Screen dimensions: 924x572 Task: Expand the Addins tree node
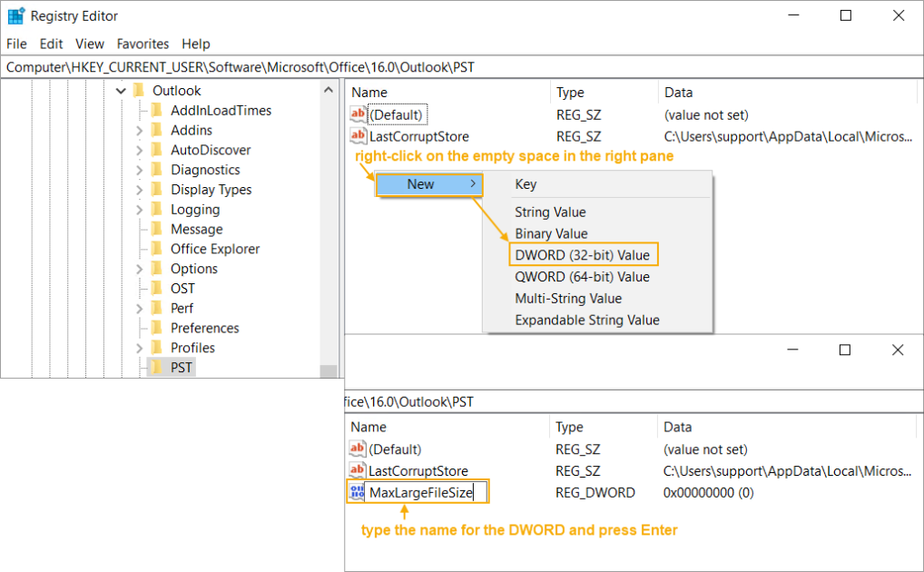coord(139,131)
